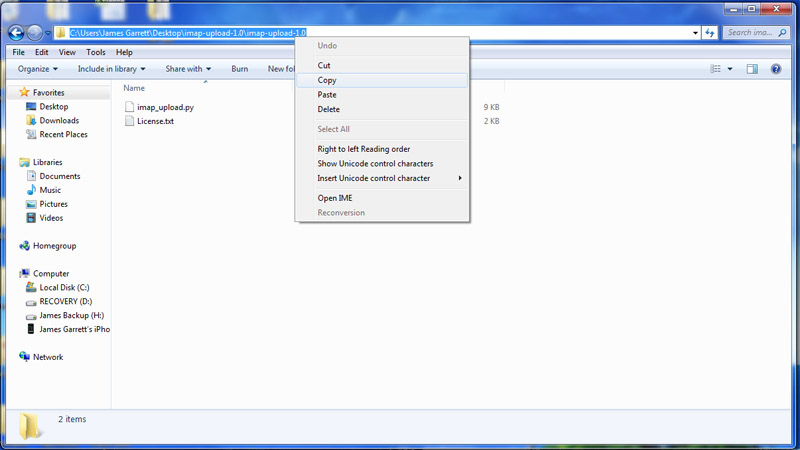Open the Share with dropdown
800x450 pixels.
188,69
